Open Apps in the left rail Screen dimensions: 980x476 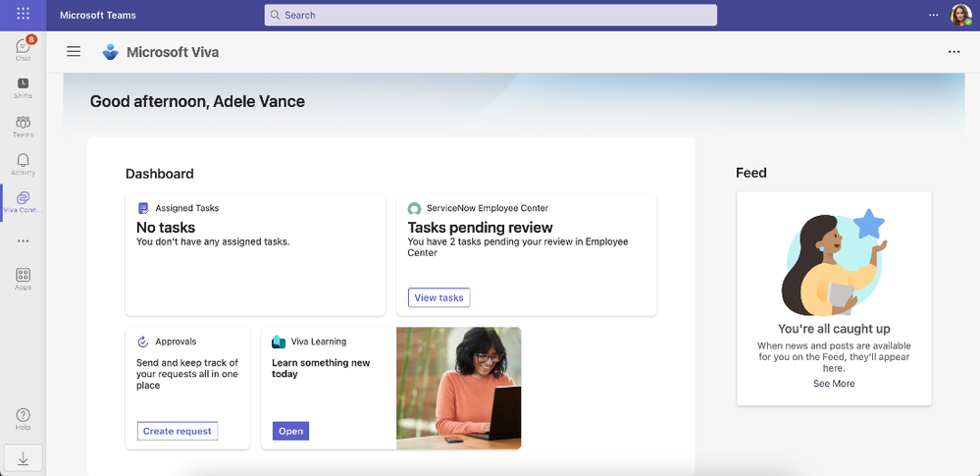24,279
